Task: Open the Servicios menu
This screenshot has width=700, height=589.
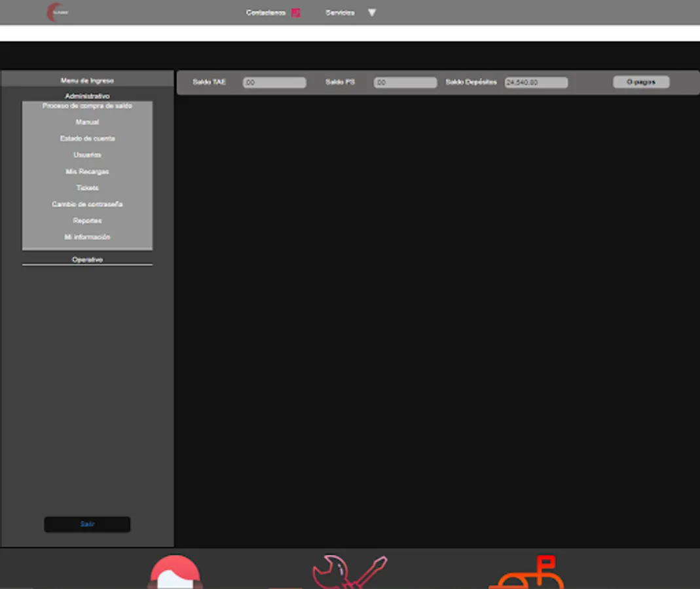Action: (x=339, y=12)
